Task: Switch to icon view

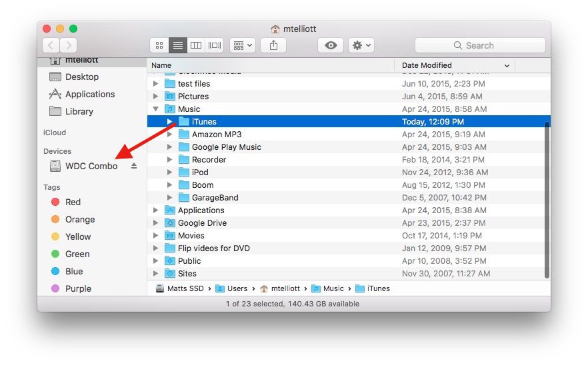Action: point(159,45)
